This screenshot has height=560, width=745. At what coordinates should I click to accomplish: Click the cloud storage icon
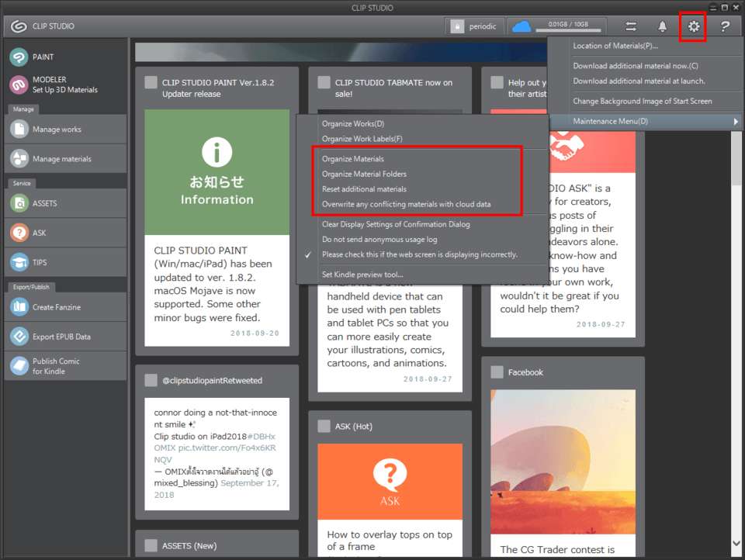521,26
